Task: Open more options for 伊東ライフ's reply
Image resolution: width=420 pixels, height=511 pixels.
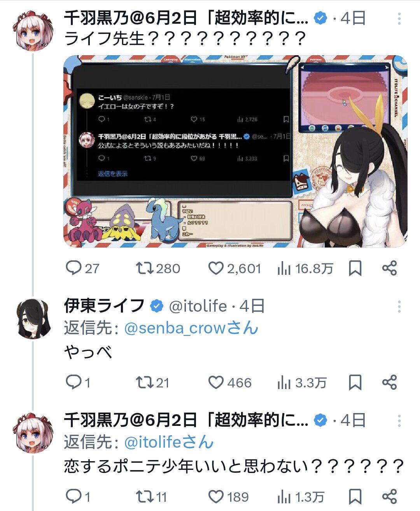Action: pos(399,307)
